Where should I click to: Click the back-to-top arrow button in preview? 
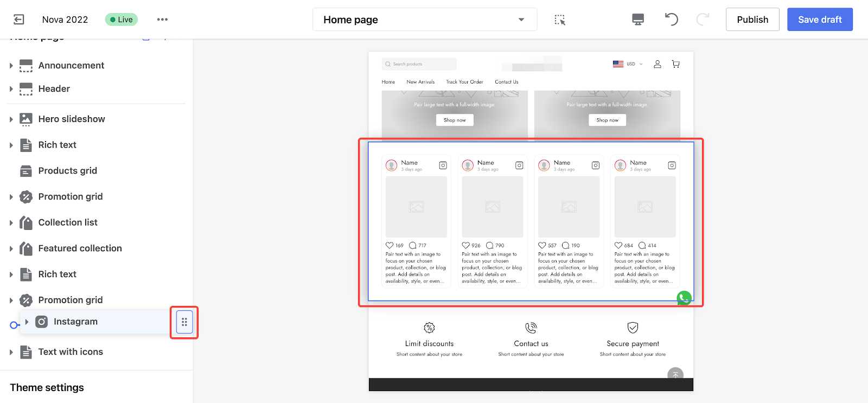point(675,375)
